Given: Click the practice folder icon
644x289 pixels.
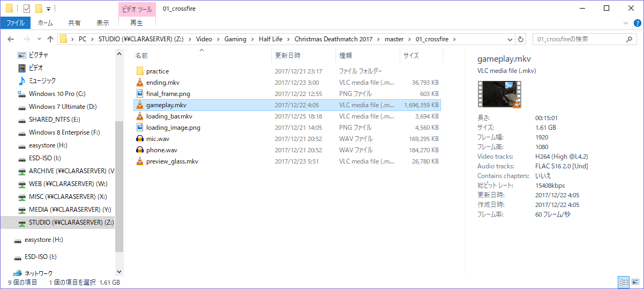Looking at the screenshot, I should [x=140, y=71].
